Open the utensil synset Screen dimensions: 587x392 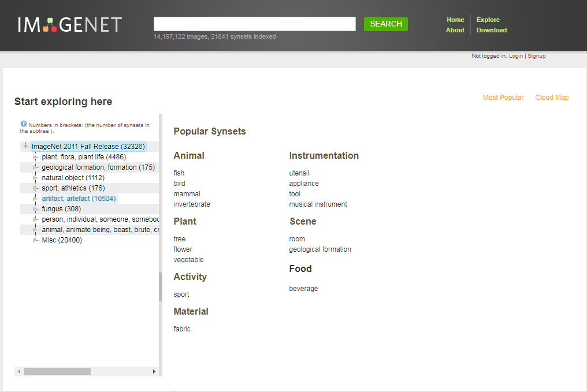(x=299, y=173)
